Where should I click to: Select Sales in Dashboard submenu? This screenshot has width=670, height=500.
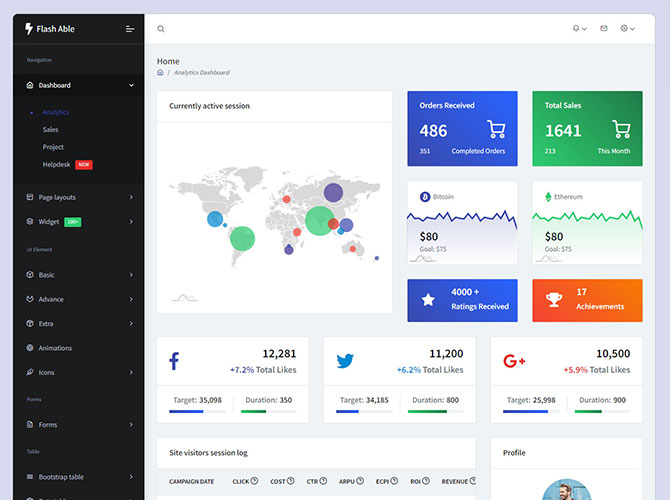point(50,129)
